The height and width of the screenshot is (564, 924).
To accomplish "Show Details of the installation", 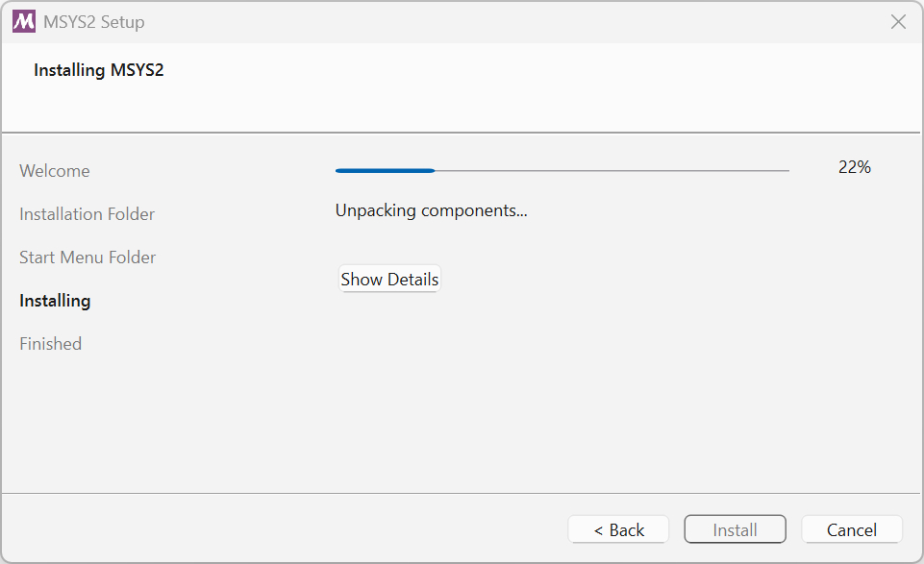I will (x=389, y=279).
